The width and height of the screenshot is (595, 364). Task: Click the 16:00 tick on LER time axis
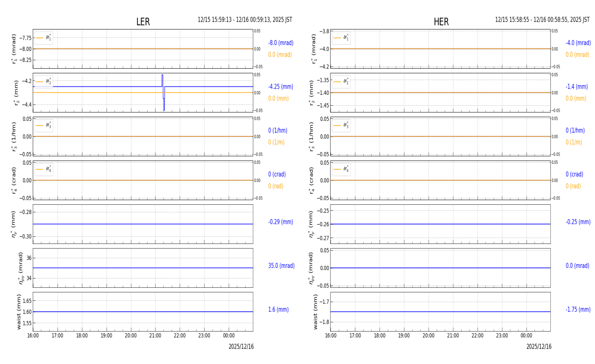coord(33,336)
